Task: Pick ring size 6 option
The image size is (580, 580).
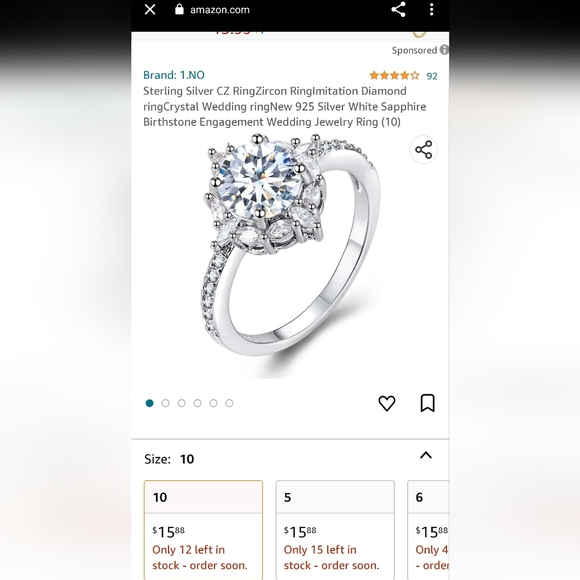Action: pyautogui.click(x=428, y=530)
